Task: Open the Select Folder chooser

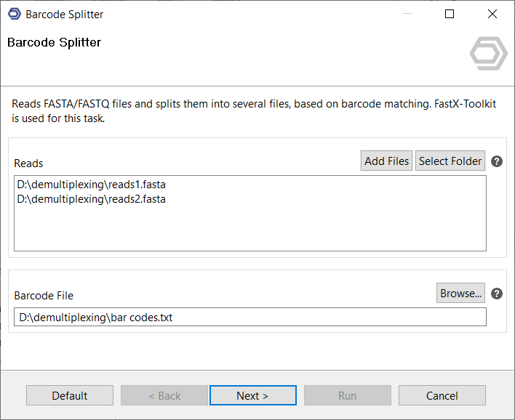Action: tap(450, 161)
